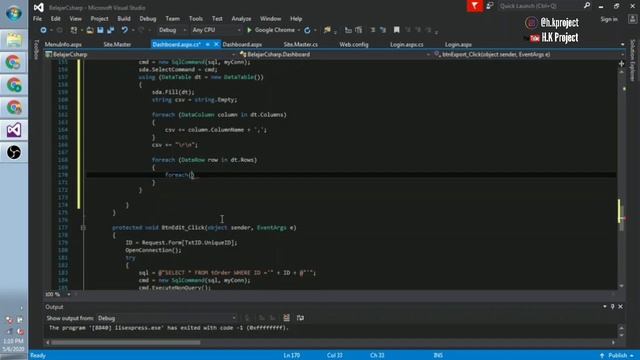Switch to the Dashboard.aspx tab

click(x=242, y=44)
